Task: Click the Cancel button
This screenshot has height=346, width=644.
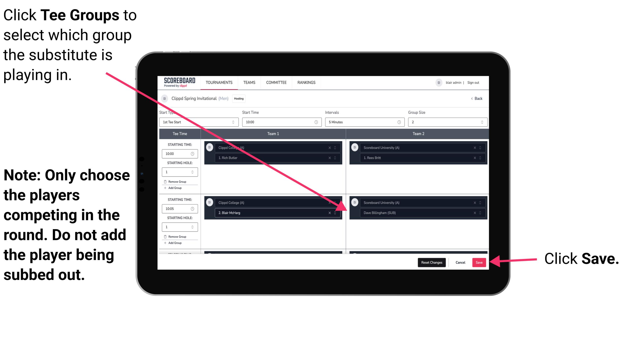Action: (x=461, y=263)
